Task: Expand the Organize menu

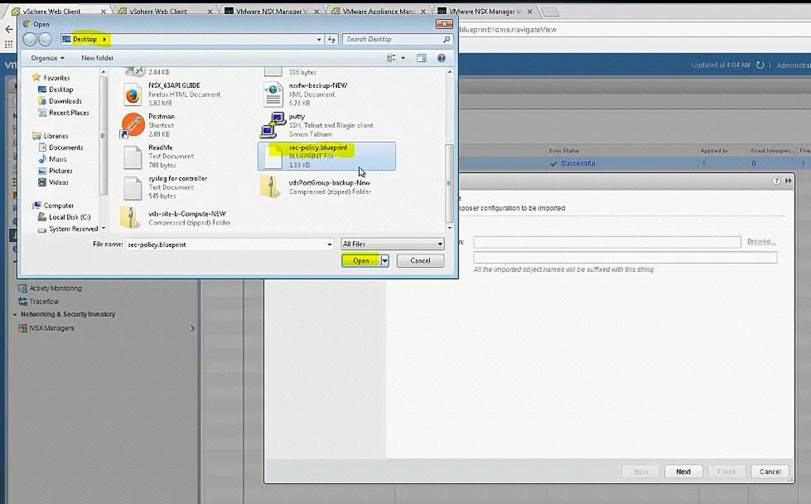Action: click(47, 58)
